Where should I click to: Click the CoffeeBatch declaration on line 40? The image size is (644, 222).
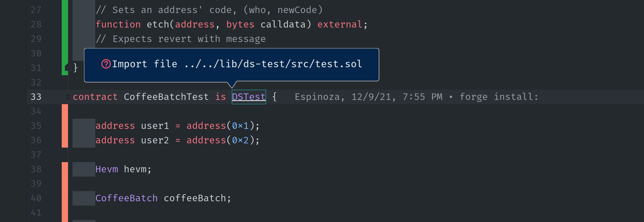click(127, 198)
